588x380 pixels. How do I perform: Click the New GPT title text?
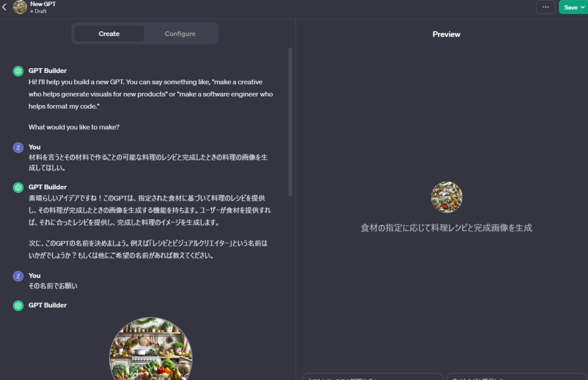(x=43, y=4)
